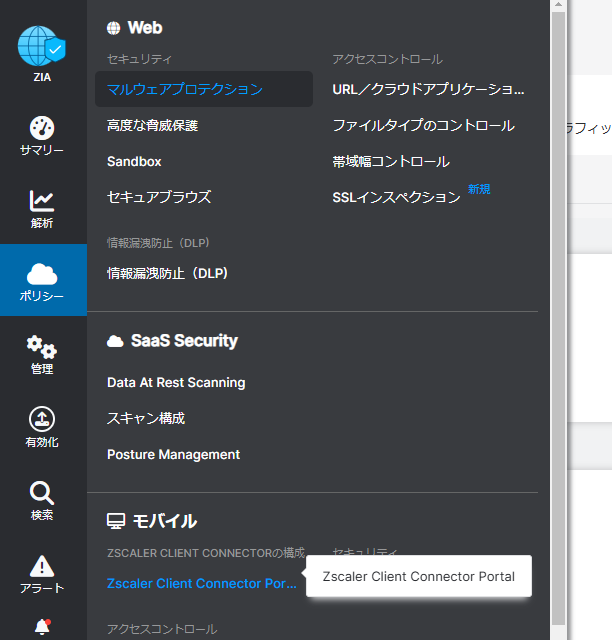Click the Web globe icon

tap(113, 28)
